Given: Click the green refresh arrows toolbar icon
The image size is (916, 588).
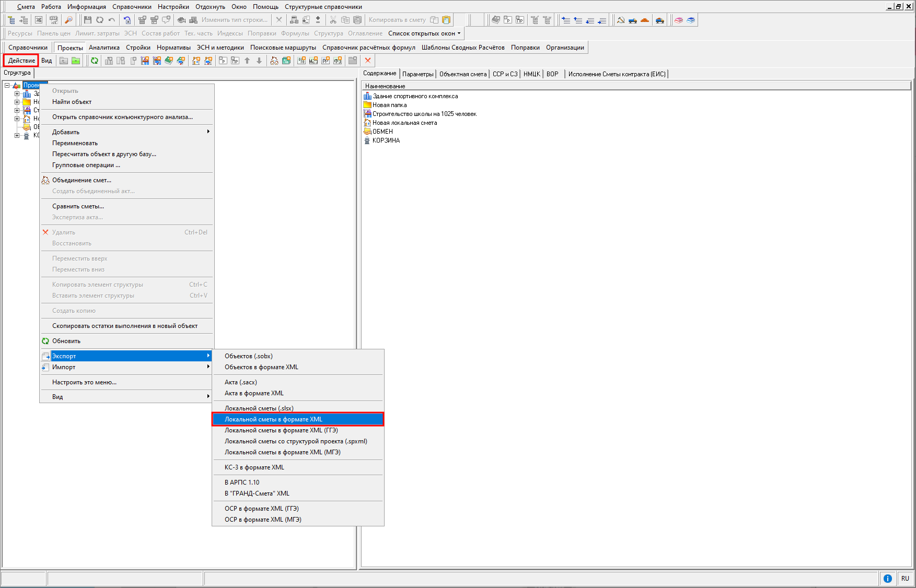Looking at the screenshot, I should (95, 61).
